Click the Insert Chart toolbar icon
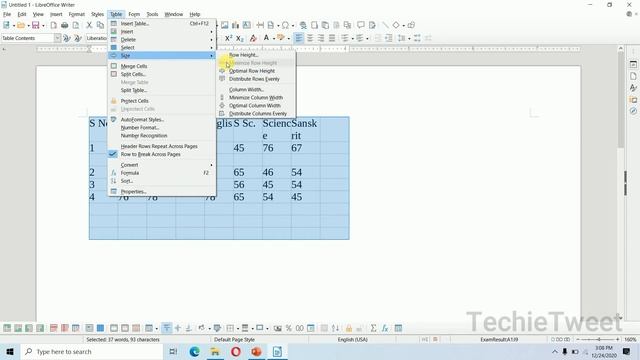 coord(236,25)
